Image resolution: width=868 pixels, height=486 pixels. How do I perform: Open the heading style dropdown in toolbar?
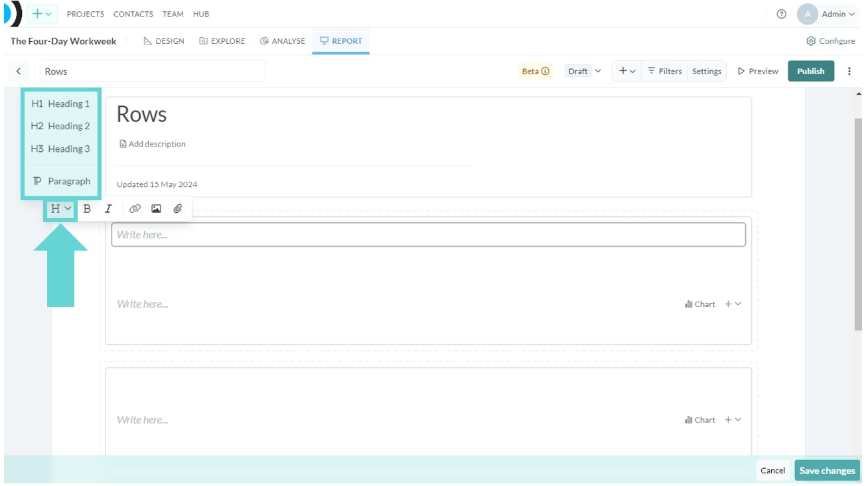click(61, 208)
